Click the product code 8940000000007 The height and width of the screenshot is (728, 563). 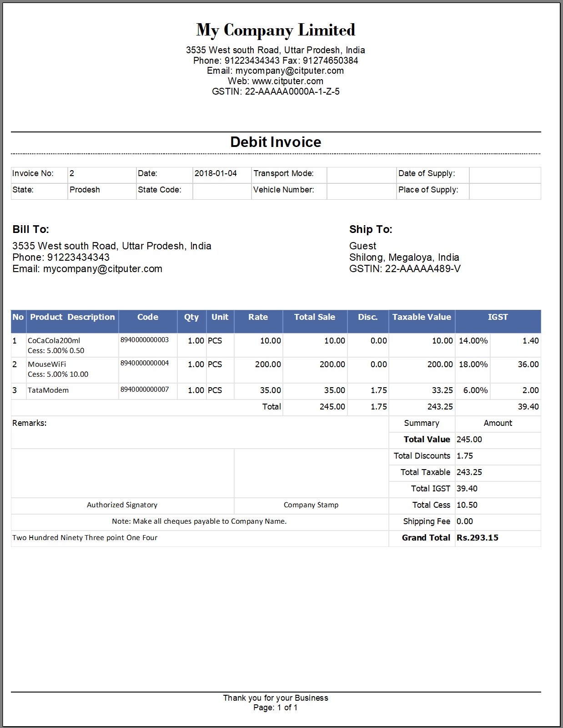(x=145, y=389)
